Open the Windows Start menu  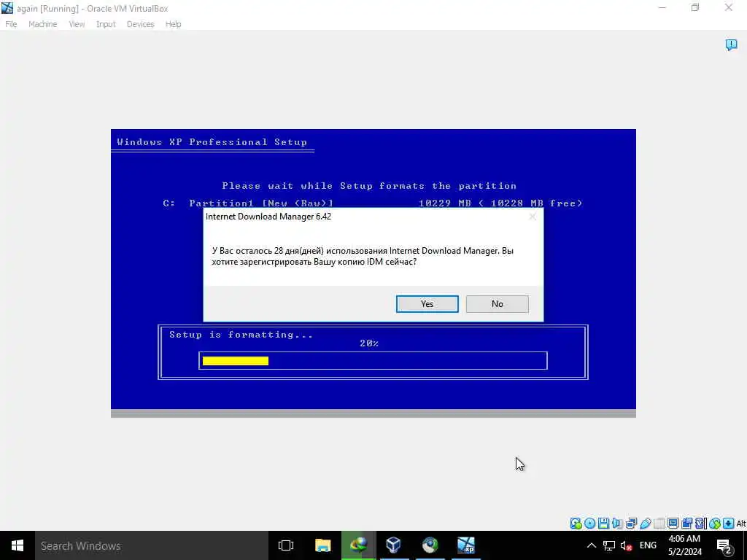point(18,545)
